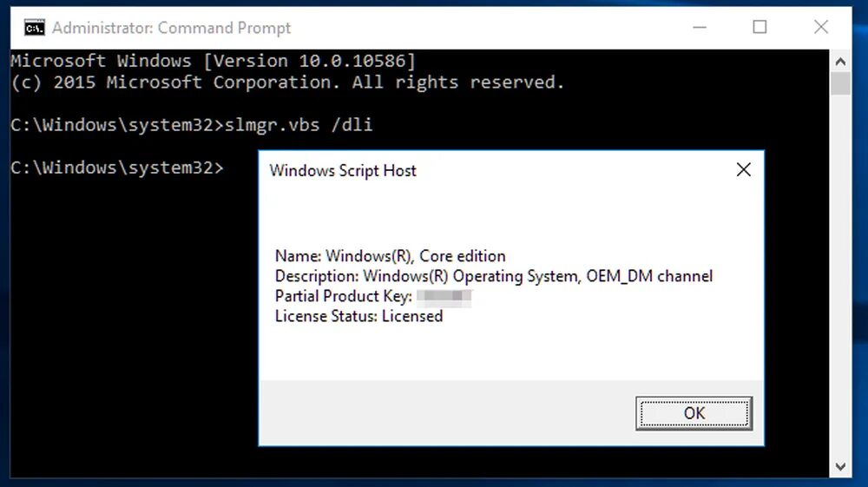Click the scrollbar up arrow
Image resolution: width=868 pixels, height=487 pixels.
click(x=840, y=62)
